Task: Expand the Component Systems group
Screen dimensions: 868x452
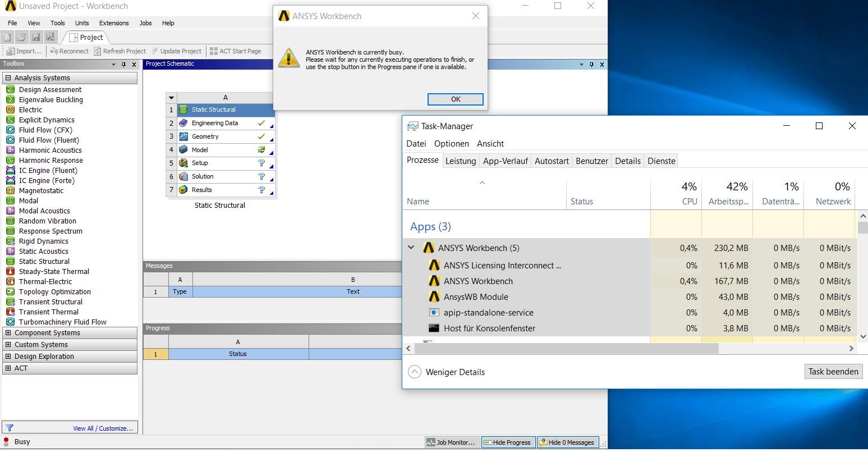Action: [x=8, y=333]
